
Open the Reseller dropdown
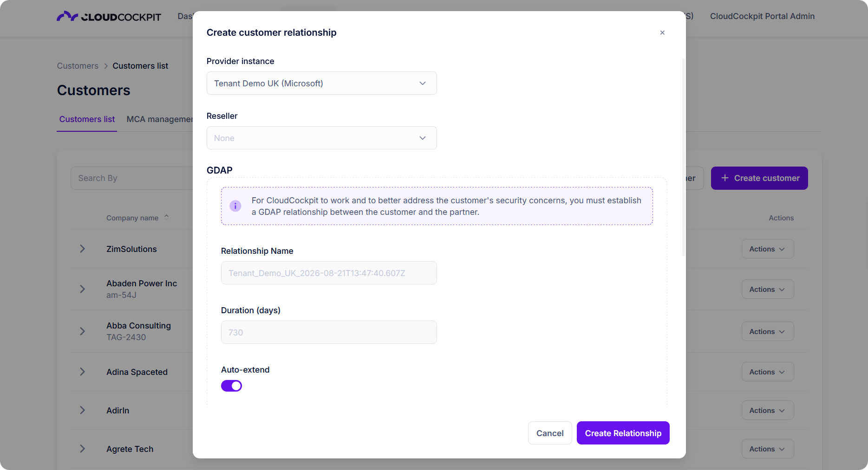[321, 138]
